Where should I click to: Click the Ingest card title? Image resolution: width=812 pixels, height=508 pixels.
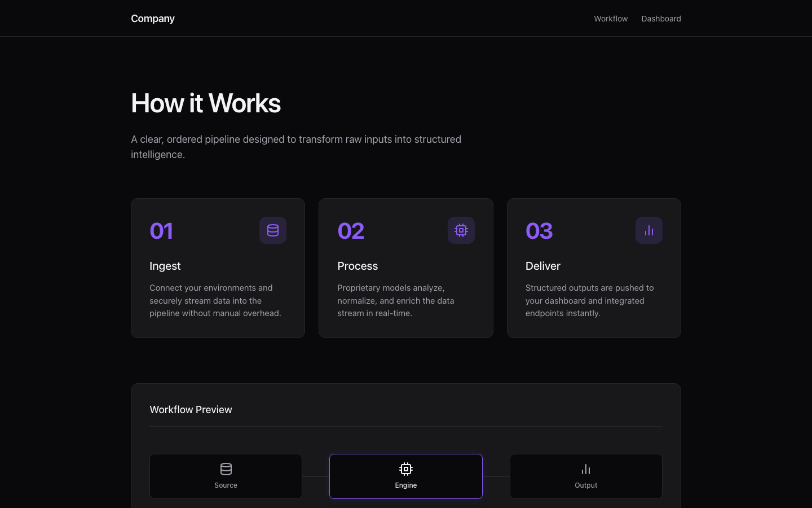click(165, 266)
